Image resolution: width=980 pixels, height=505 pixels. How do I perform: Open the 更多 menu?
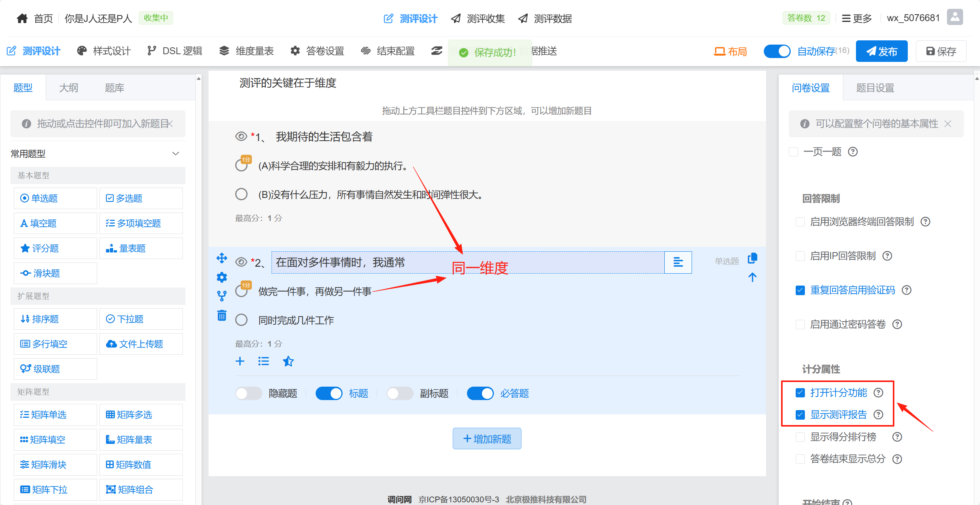[856, 18]
